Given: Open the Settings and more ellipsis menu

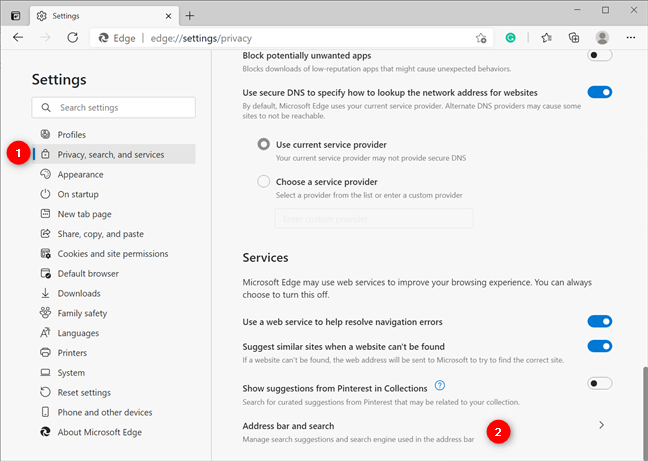Looking at the screenshot, I should 631,38.
